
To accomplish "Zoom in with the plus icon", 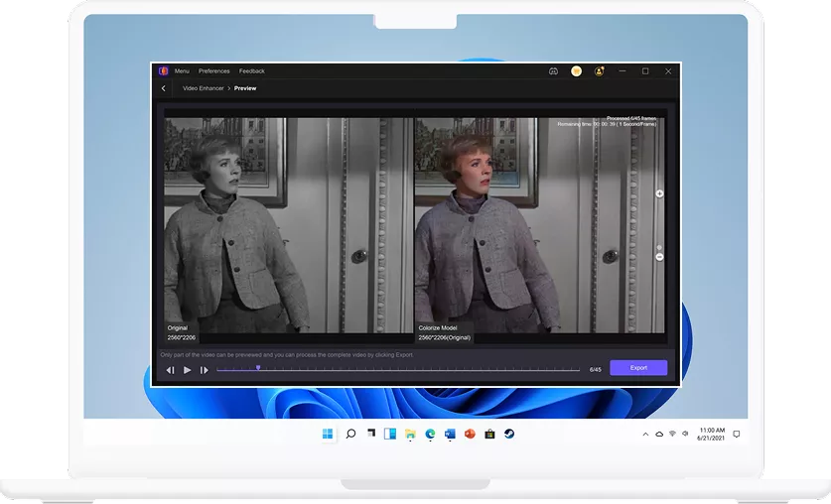I will [659, 193].
